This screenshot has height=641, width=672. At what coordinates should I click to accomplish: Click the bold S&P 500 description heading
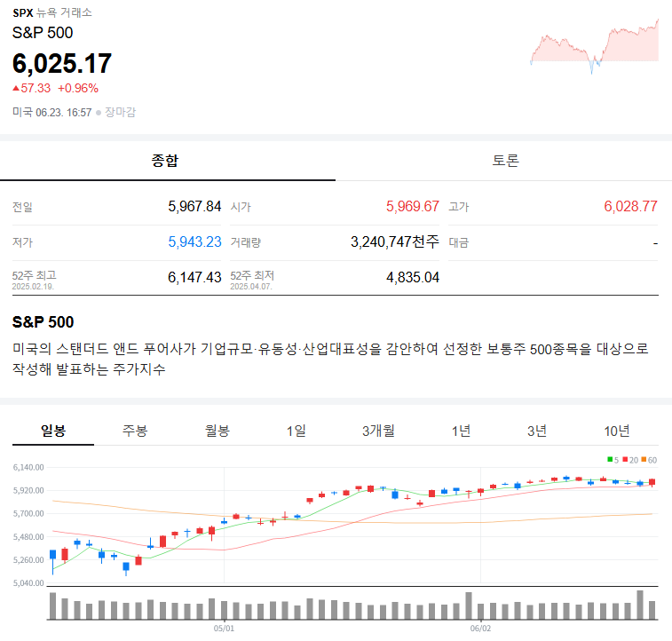(x=43, y=322)
